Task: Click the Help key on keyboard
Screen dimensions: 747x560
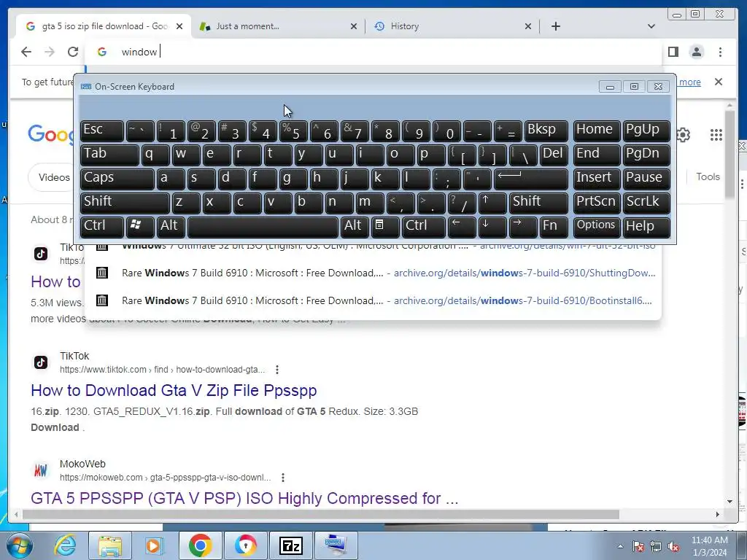Action: click(646, 227)
